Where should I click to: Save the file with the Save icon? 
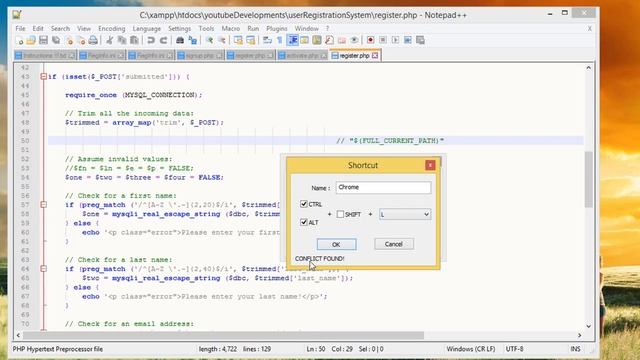43,40
